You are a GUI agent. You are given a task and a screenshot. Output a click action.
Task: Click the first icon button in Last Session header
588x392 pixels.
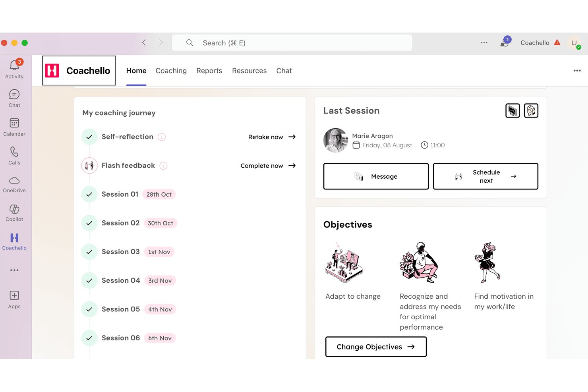coord(513,110)
